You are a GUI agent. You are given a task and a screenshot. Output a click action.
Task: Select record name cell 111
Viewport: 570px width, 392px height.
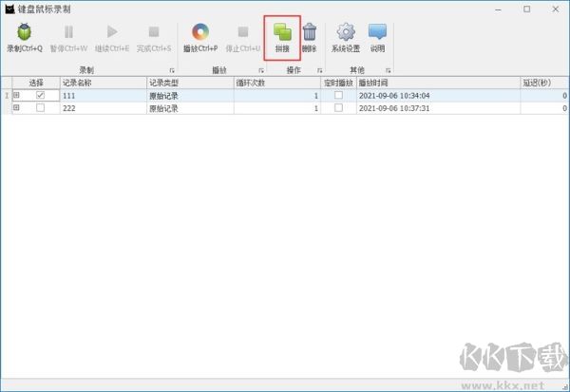104,96
